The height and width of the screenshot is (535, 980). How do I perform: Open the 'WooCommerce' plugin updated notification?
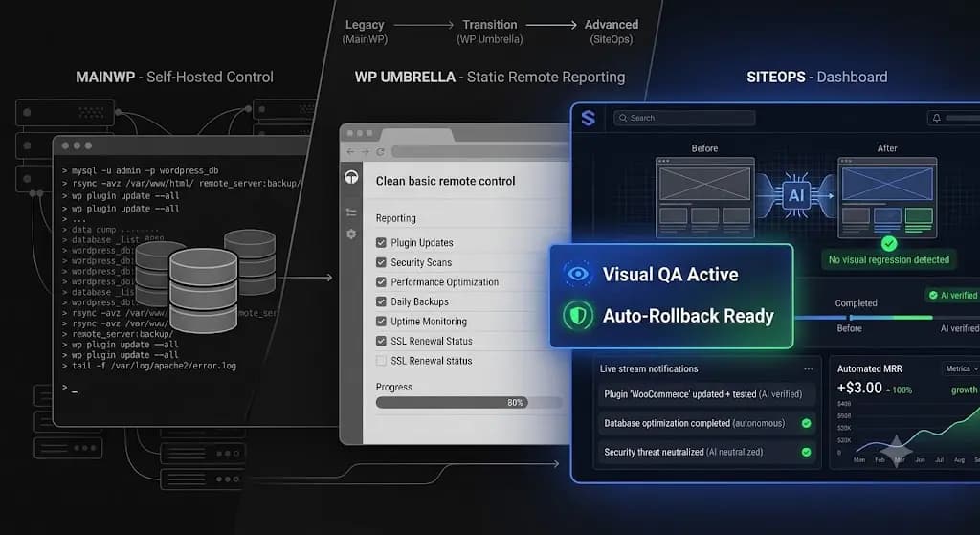[x=706, y=394]
